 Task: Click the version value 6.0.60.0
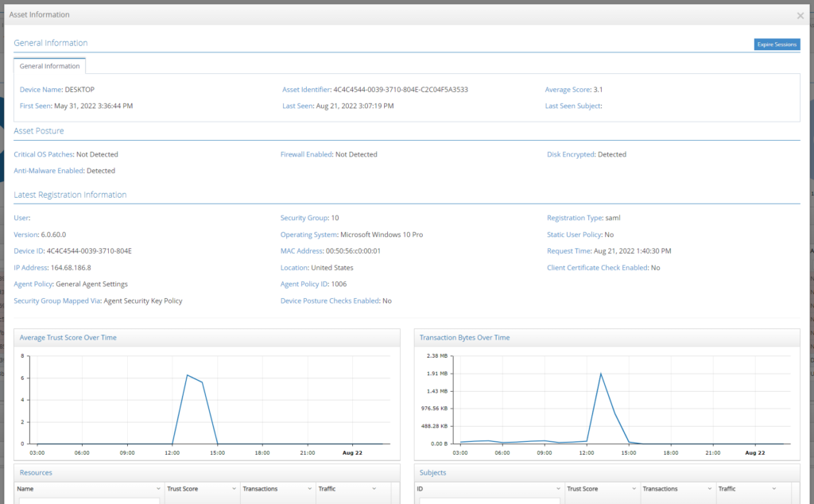tap(53, 235)
